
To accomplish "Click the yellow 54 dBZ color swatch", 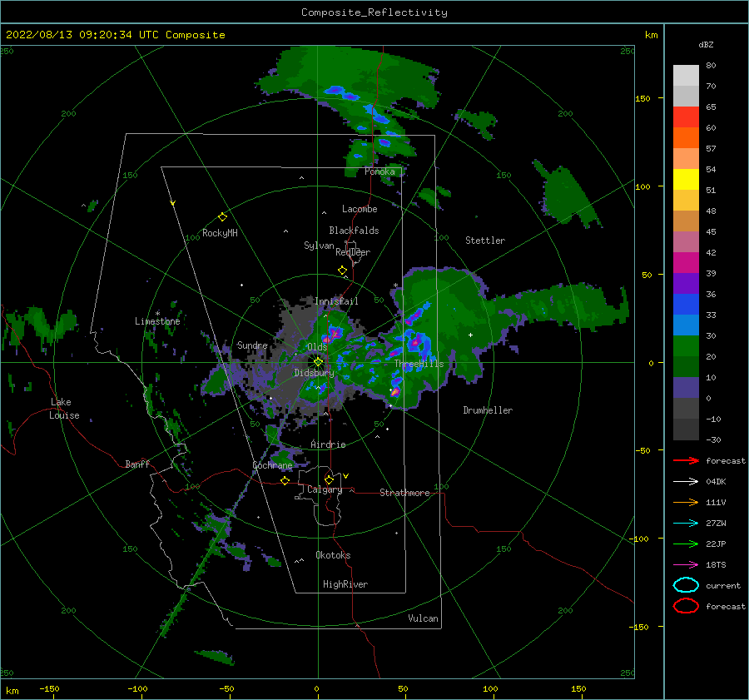I will pyautogui.click(x=686, y=180).
